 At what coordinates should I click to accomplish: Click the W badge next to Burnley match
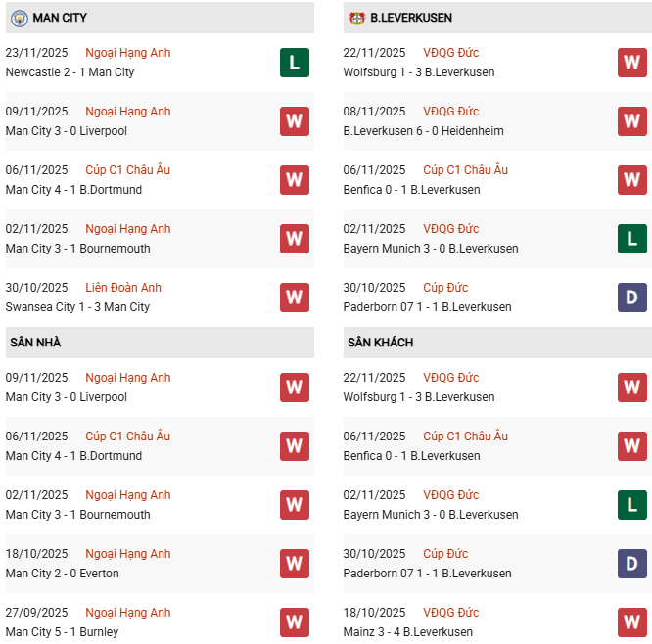[x=295, y=622]
